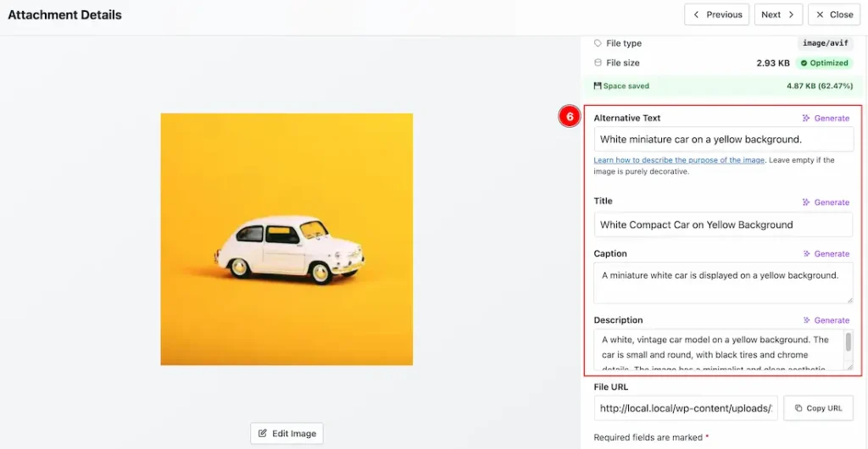The height and width of the screenshot is (449, 868).
Task: Click the File type tag icon
Action: coord(598,43)
